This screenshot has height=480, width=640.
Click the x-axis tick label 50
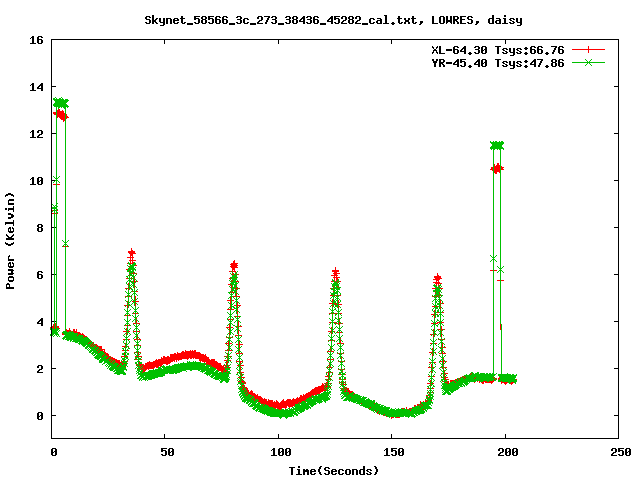[x=167, y=452]
